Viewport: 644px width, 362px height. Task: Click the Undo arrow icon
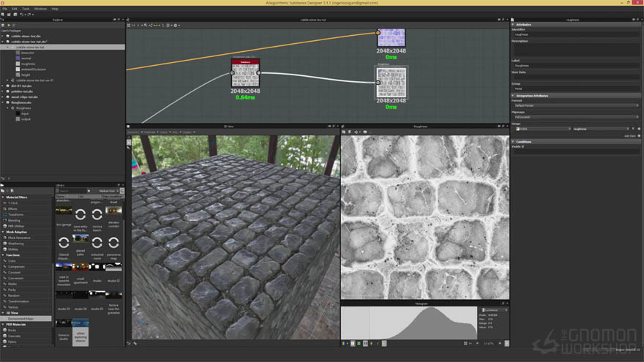coord(22,15)
